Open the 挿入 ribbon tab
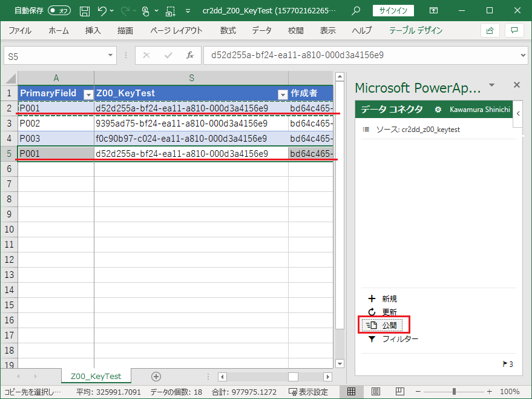This screenshot has height=399, width=532. tap(93, 30)
